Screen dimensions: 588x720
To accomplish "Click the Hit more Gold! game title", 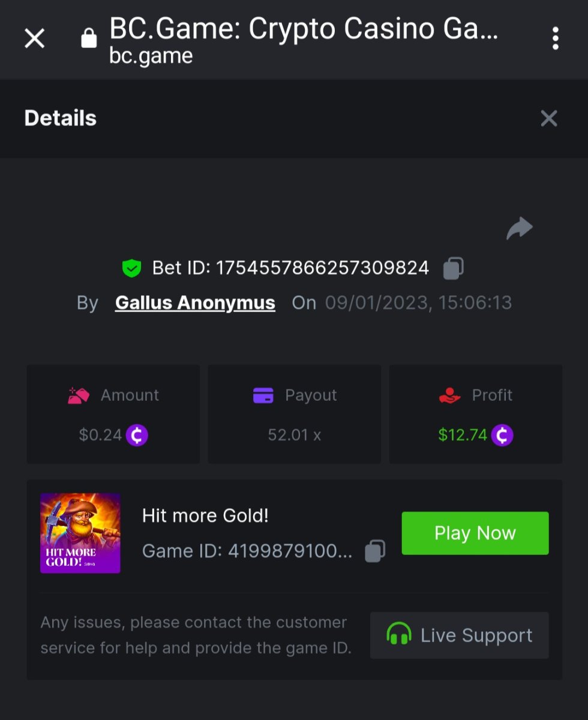I will point(205,515).
